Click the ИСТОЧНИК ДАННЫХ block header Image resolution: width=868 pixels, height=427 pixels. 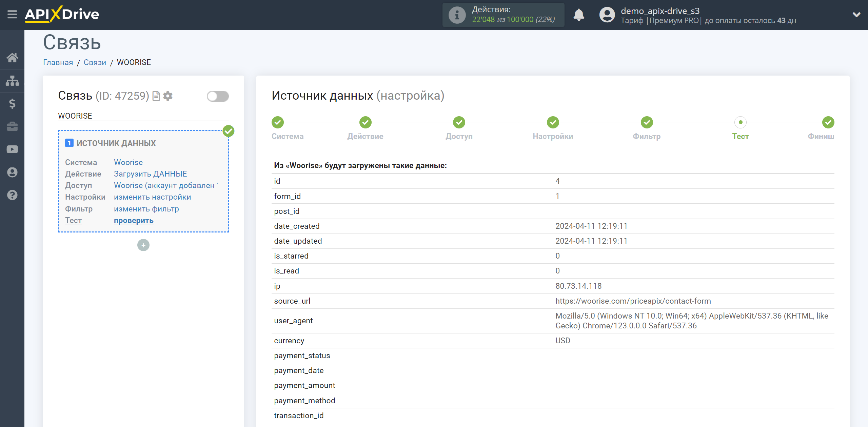[x=116, y=143]
